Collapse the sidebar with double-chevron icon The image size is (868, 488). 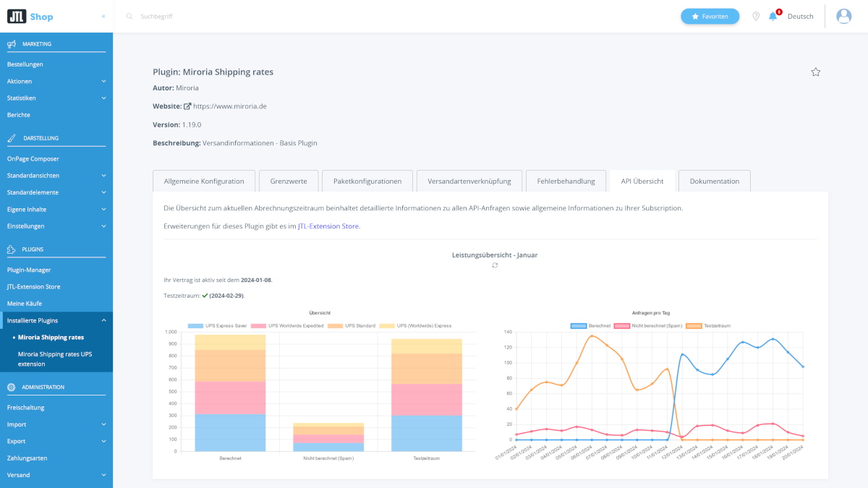tap(103, 16)
